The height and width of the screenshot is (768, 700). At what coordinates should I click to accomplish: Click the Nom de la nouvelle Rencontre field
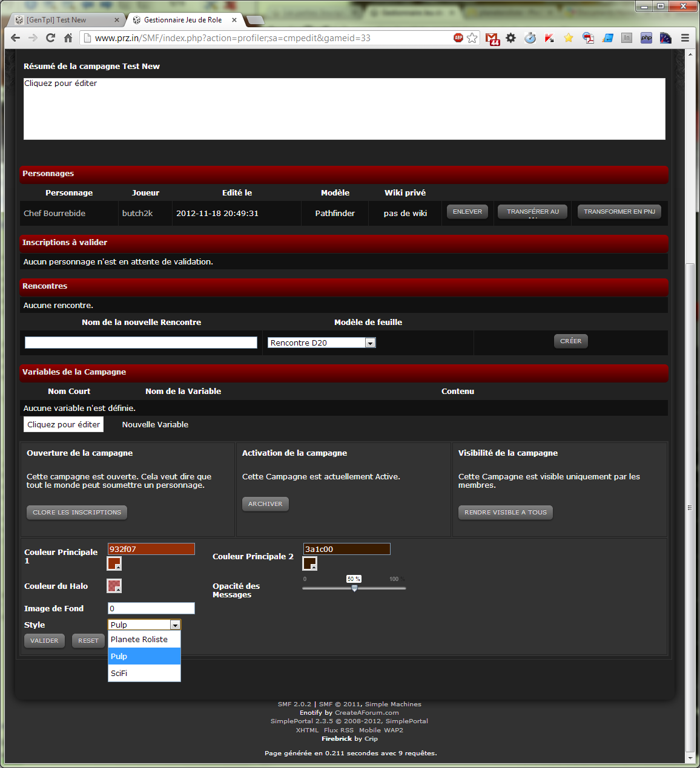click(x=141, y=343)
